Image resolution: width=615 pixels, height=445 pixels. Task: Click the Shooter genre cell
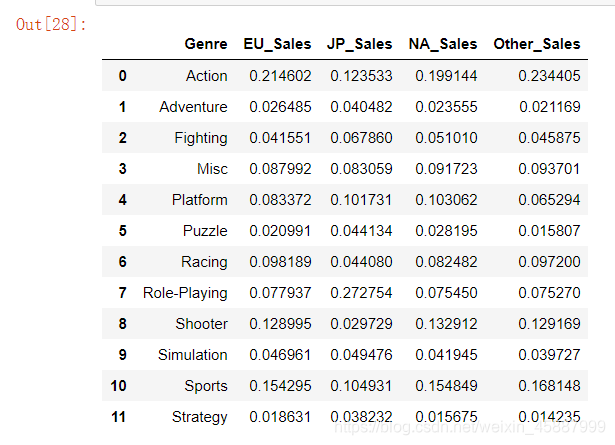point(201,324)
